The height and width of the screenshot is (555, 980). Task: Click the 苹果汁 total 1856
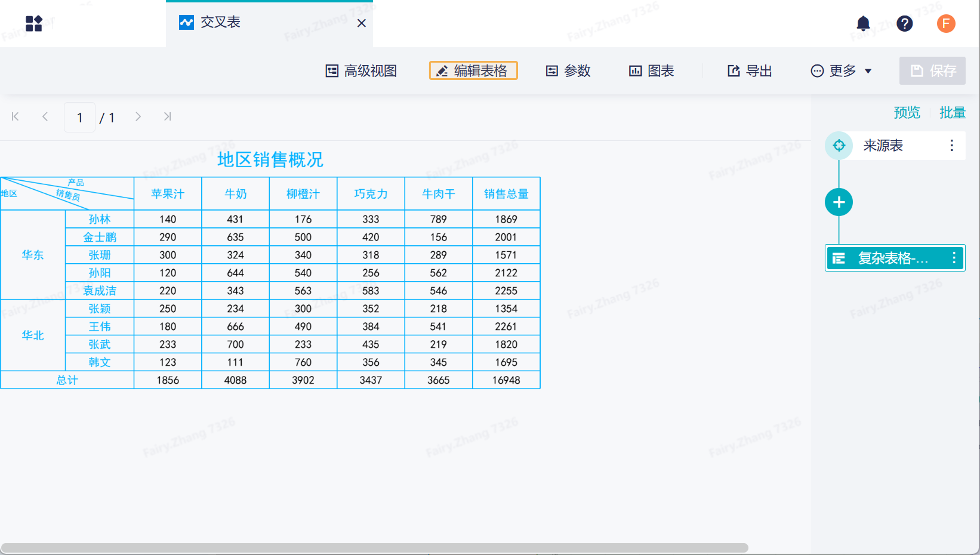tap(168, 380)
